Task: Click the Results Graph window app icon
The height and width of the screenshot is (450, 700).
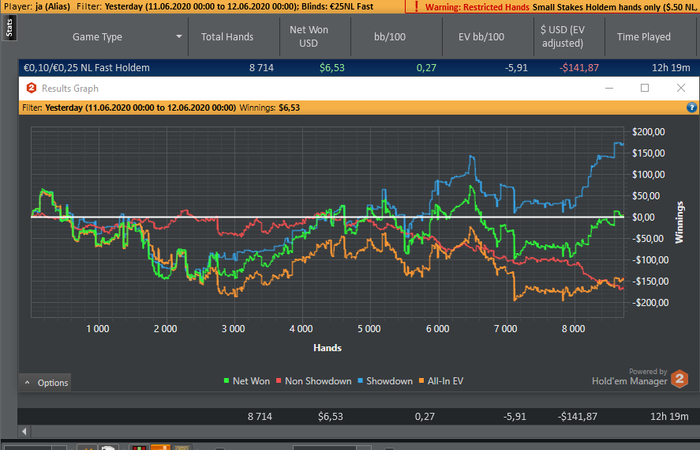Action: (x=31, y=88)
